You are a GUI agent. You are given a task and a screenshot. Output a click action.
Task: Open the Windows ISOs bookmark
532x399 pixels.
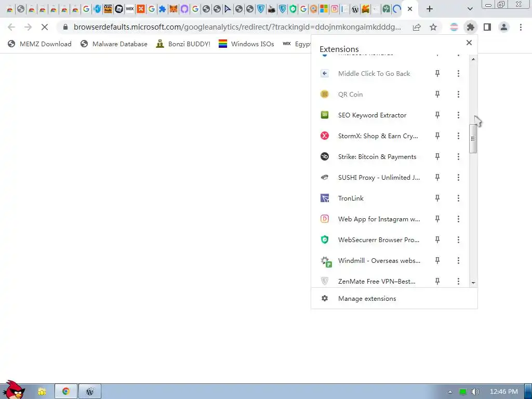click(x=246, y=44)
